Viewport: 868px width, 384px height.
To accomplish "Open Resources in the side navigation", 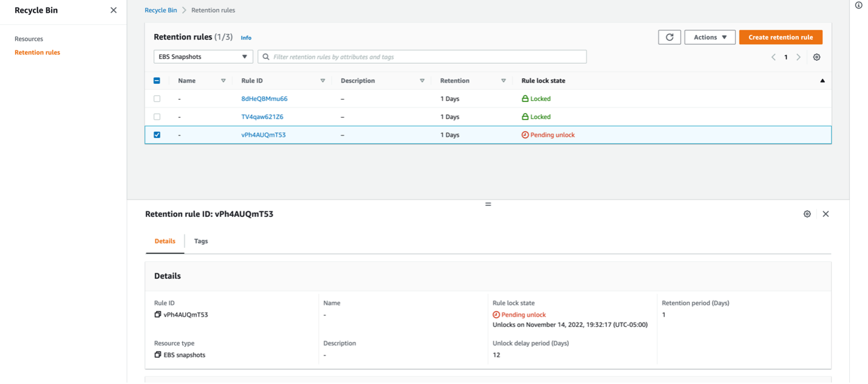I will point(29,39).
